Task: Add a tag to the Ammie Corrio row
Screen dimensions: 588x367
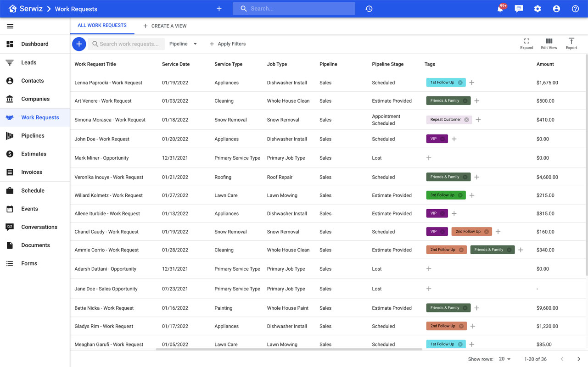Action: pos(521,250)
